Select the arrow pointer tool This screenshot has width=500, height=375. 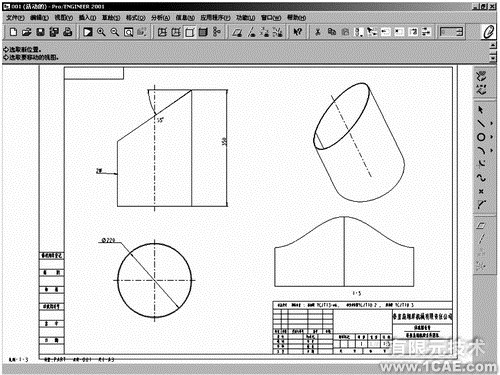click(x=481, y=110)
